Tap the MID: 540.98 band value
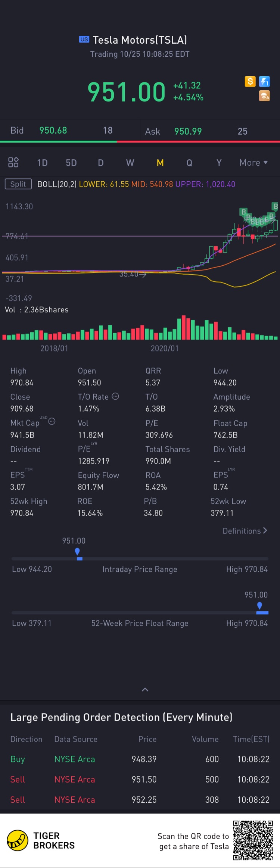The height and width of the screenshot is (868, 280). click(x=152, y=184)
